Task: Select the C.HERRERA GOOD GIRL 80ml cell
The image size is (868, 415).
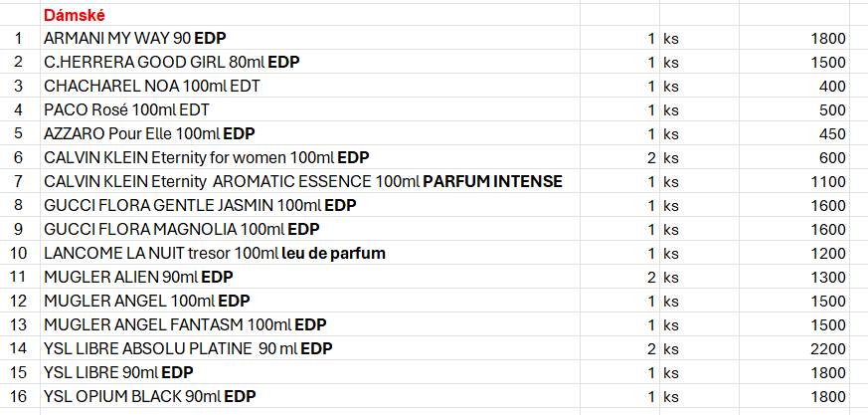Action: (310, 62)
